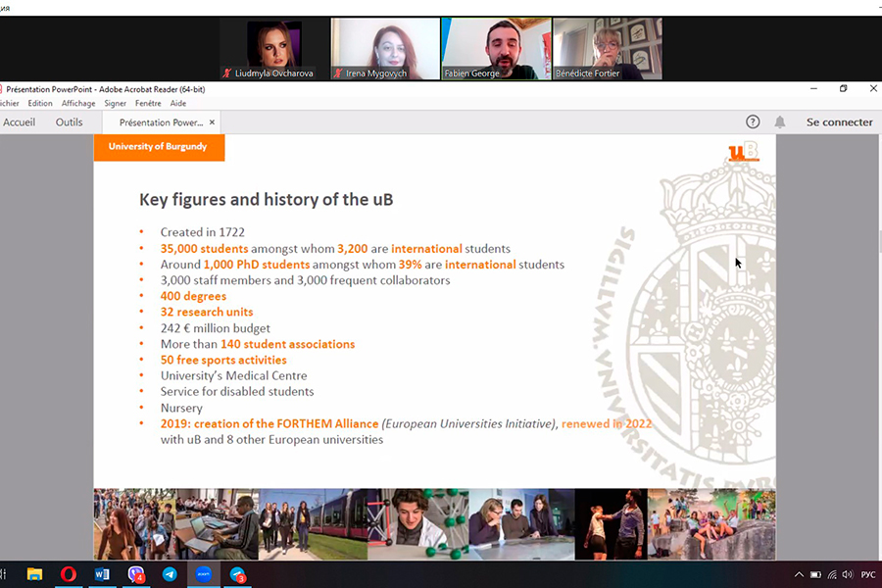Open the Aide menu
The width and height of the screenshot is (882, 588).
pyautogui.click(x=178, y=104)
